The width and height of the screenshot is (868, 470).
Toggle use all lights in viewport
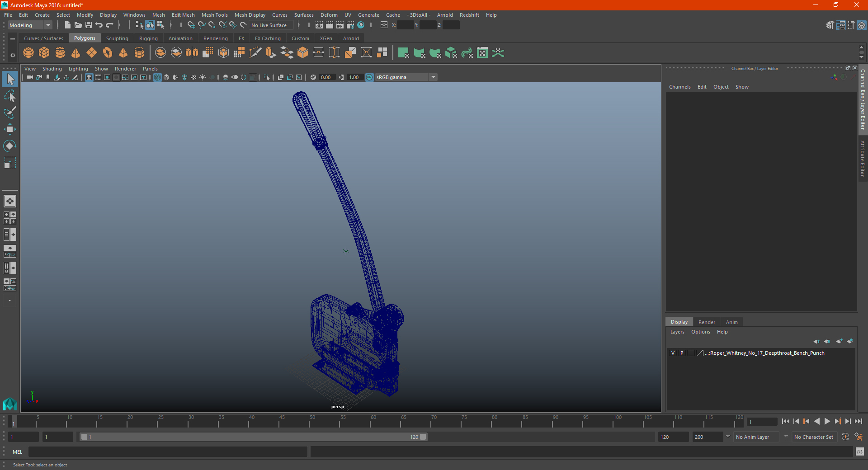point(203,77)
